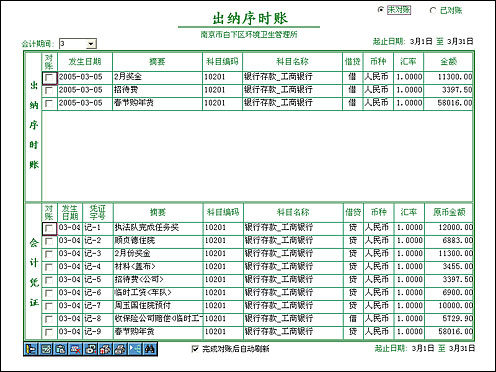The width and height of the screenshot is (496, 372).
Task: Click the 会计期间 field showing 3
Action: click(x=73, y=44)
